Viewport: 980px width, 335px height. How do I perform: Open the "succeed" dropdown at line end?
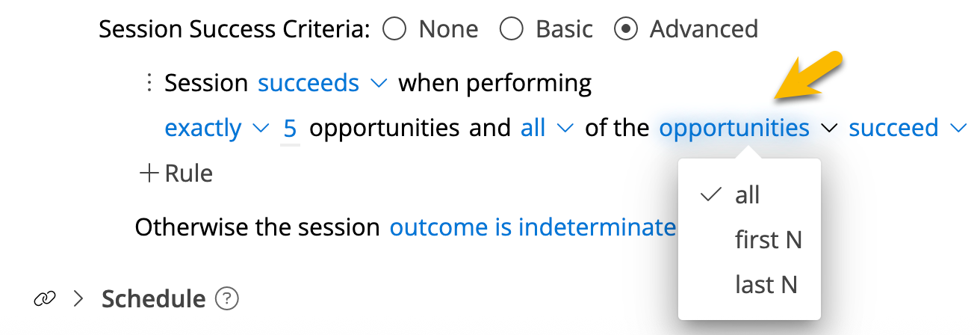[x=908, y=128]
